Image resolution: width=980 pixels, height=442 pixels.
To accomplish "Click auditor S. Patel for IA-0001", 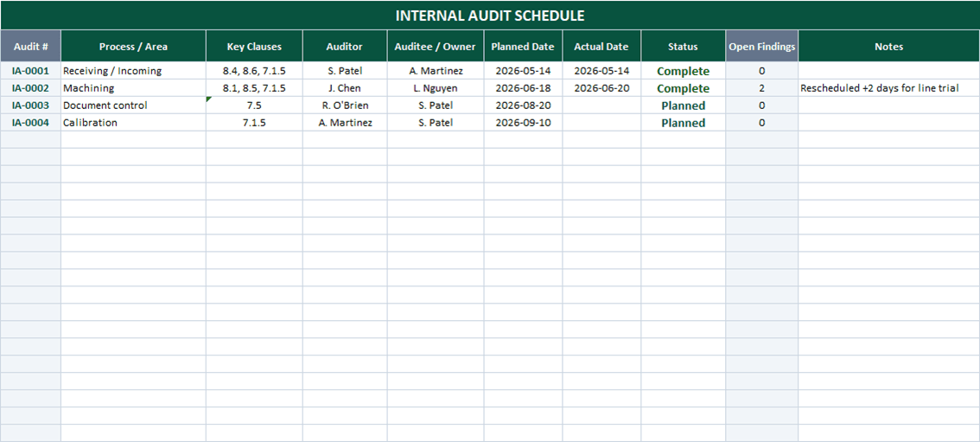I will (x=345, y=71).
